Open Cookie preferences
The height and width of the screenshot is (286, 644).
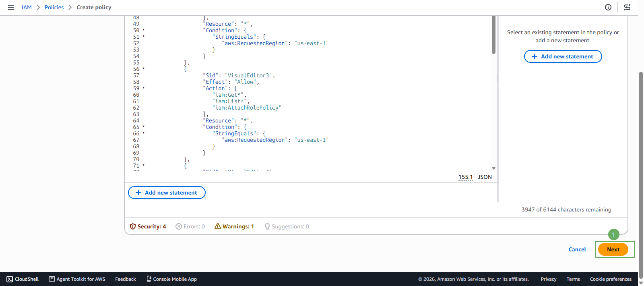pos(611,279)
